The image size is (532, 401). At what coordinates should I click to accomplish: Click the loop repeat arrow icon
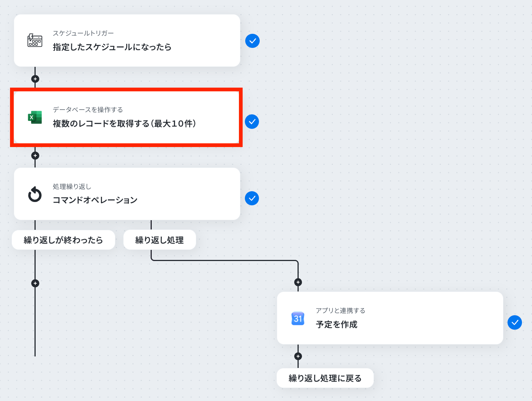[35, 194]
